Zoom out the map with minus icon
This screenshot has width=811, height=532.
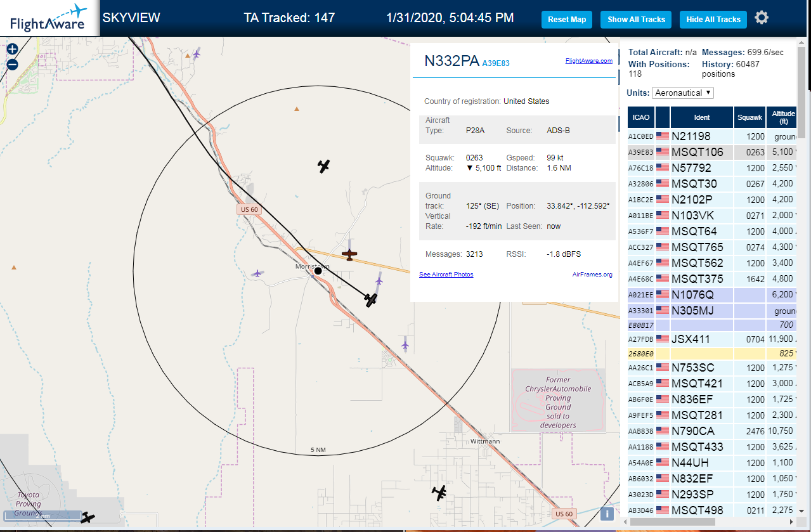(x=12, y=64)
